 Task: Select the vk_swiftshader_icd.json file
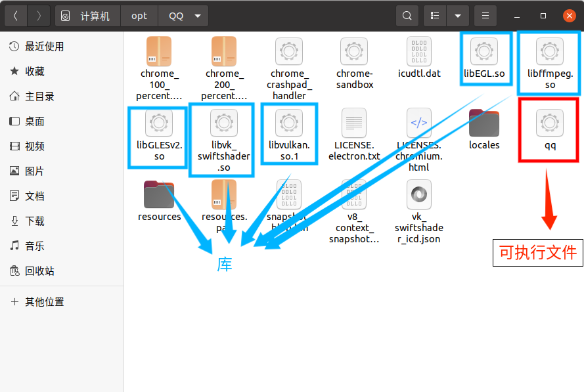coord(419,212)
